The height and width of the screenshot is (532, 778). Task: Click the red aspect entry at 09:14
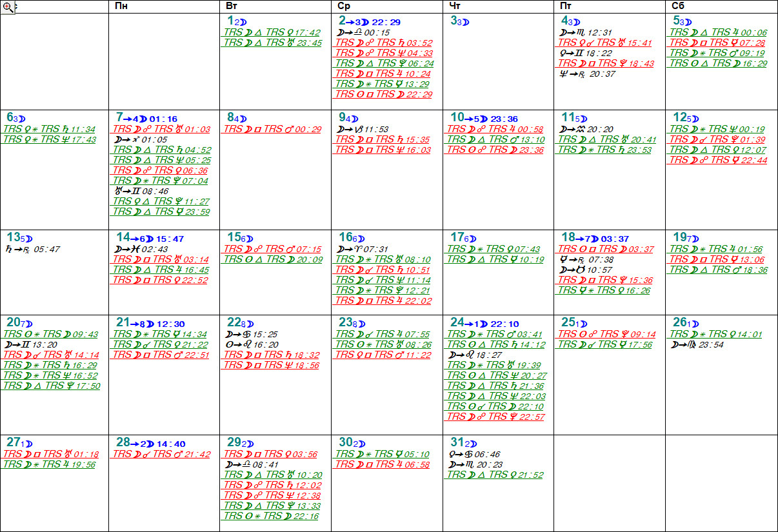click(606, 334)
